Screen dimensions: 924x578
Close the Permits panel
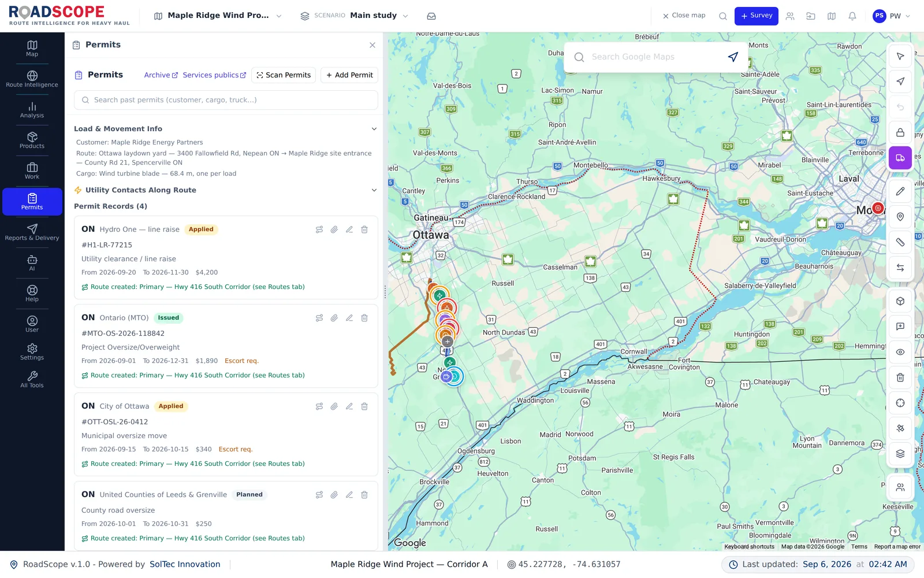pos(372,45)
